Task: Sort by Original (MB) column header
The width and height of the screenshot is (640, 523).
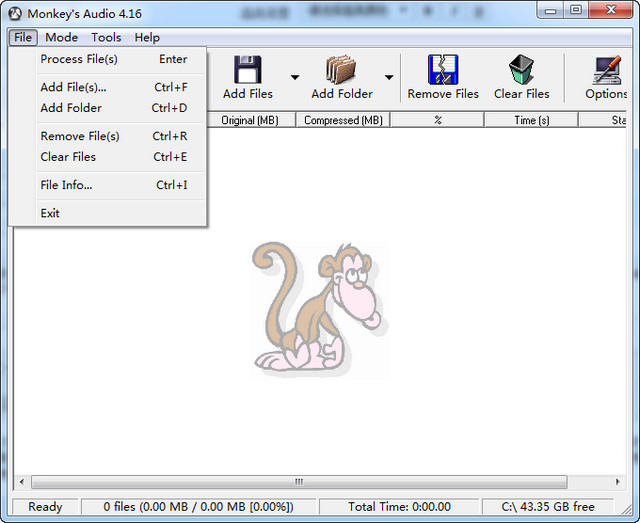Action: (x=250, y=120)
